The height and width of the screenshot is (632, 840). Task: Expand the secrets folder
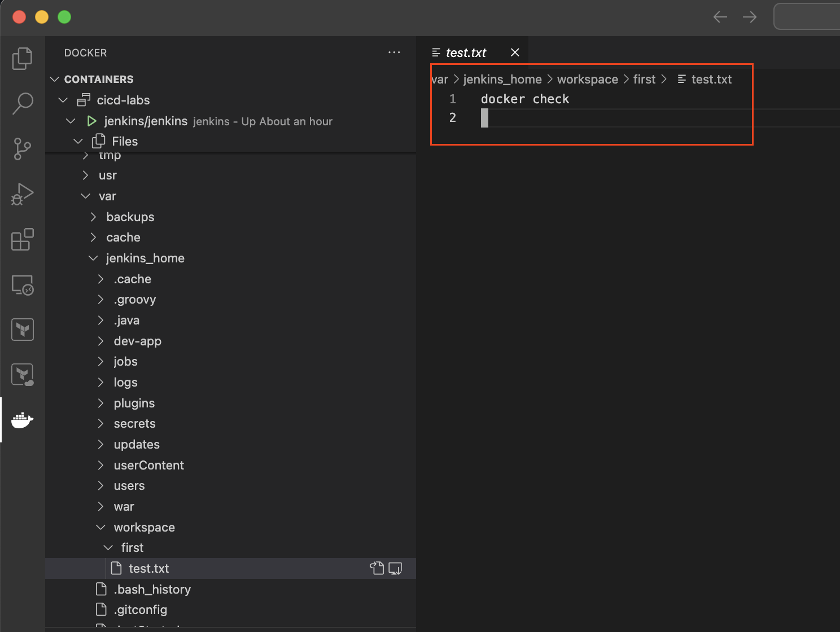pos(100,424)
